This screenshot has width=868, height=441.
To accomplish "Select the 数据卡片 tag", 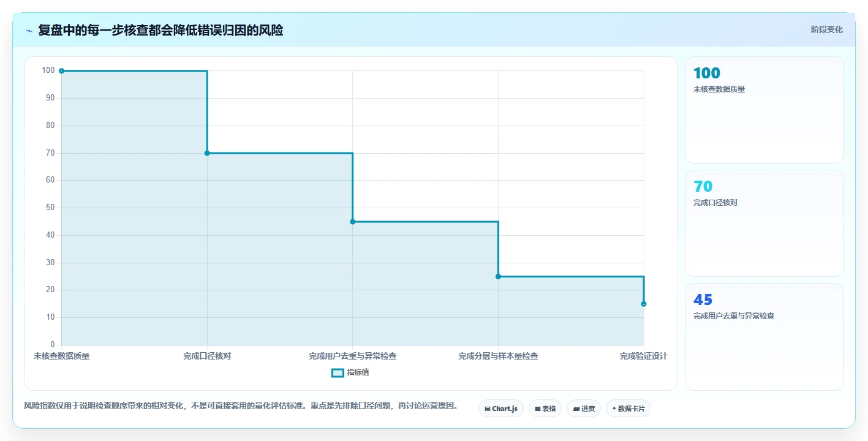I will point(628,409).
